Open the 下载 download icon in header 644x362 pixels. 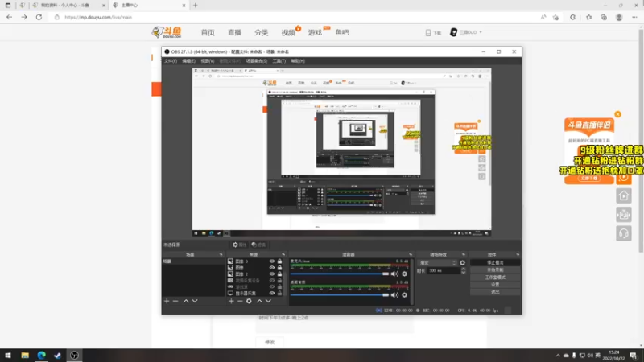click(x=433, y=32)
